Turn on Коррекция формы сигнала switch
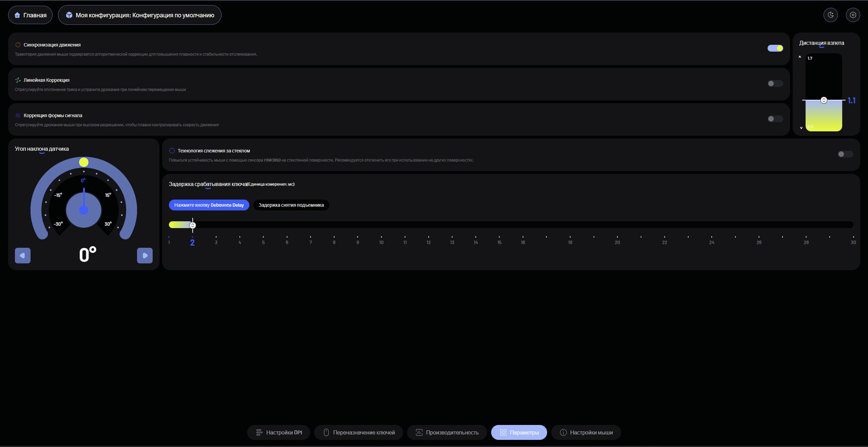The height and width of the screenshot is (447, 868). coord(775,119)
